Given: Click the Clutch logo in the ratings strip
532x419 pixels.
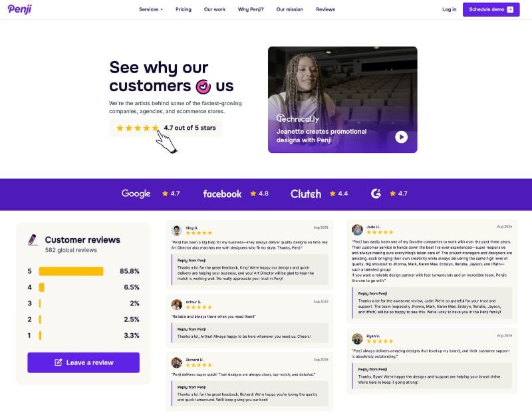Looking at the screenshot, I should [305, 194].
